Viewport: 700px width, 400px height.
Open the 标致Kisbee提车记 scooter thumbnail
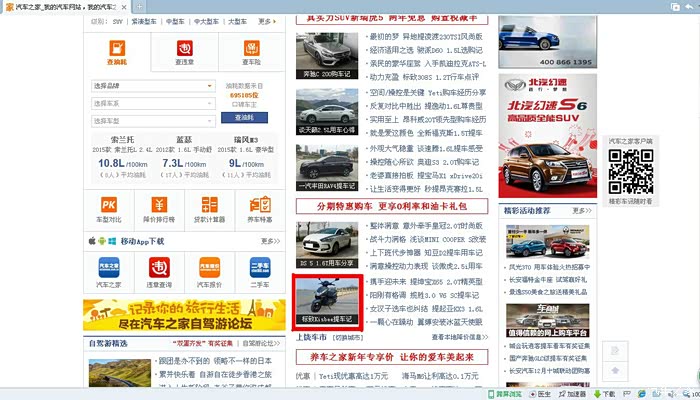click(x=327, y=301)
